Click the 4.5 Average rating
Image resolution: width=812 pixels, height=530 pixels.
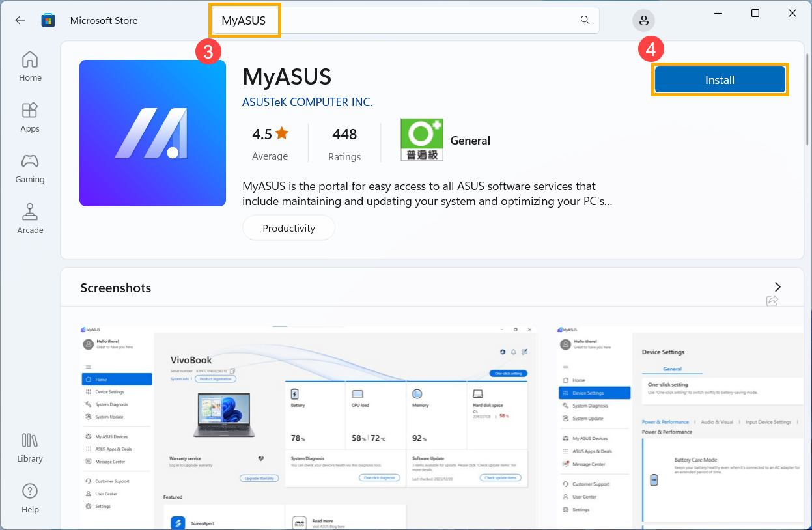[x=270, y=143]
